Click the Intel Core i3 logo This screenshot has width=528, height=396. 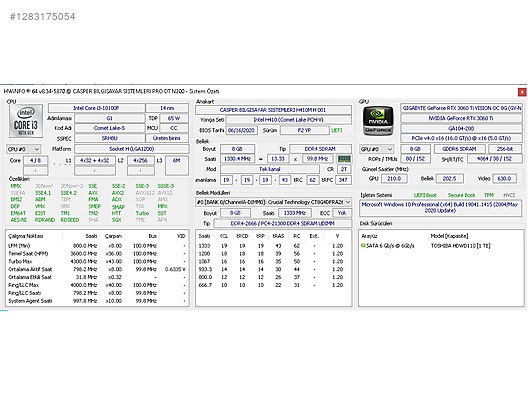(x=26, y=121)
